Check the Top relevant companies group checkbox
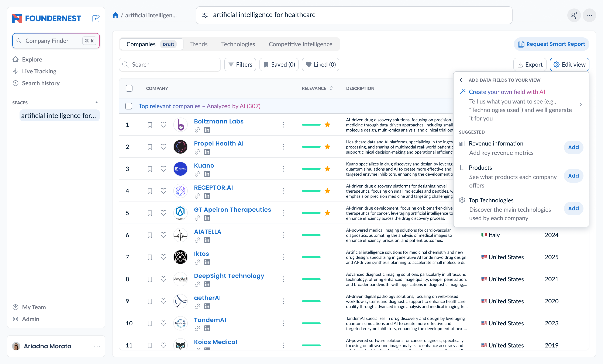The image size is (603, 364). (128, 106)
